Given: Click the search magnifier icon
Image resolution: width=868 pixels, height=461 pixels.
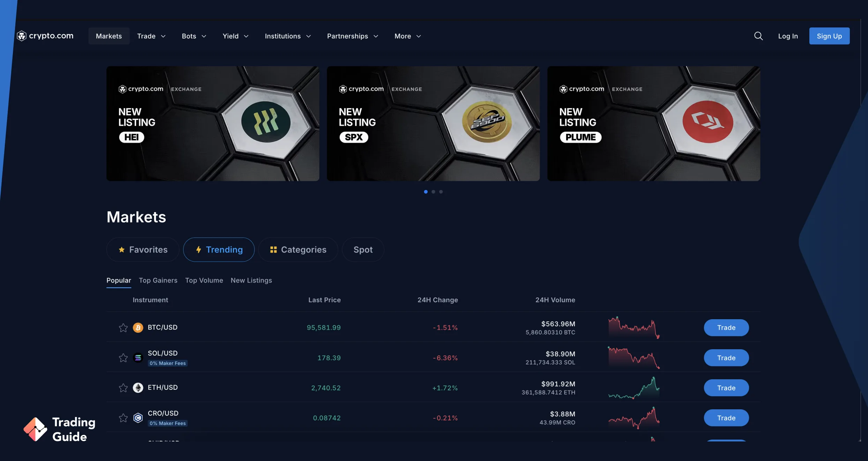Looking at the screenshot, I should pos(758,36).
